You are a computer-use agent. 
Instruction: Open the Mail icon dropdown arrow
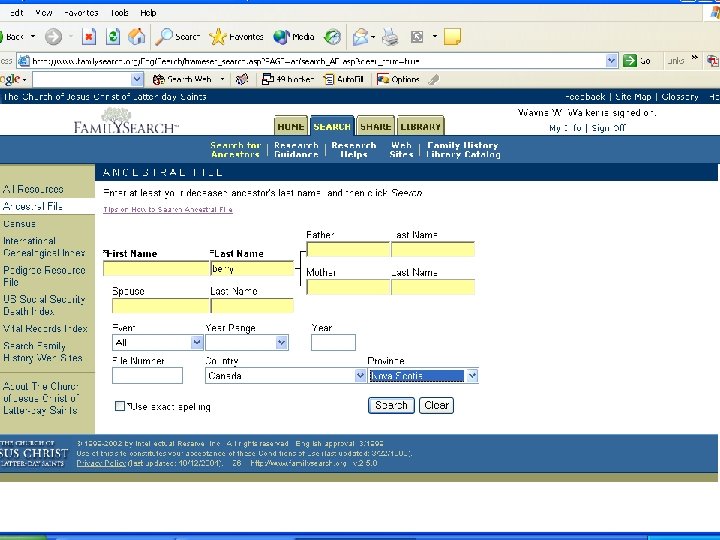pyautogui.click(x=373, y=37)
